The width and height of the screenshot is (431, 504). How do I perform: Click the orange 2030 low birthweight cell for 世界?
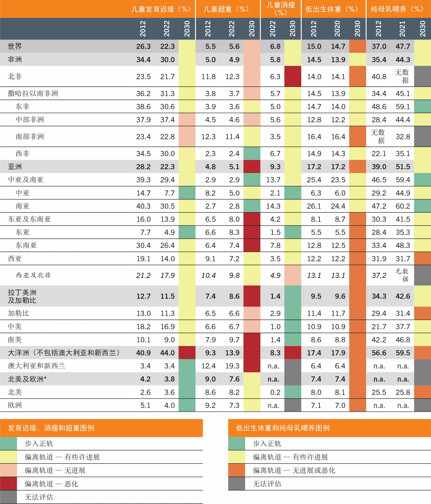(357, 46)
